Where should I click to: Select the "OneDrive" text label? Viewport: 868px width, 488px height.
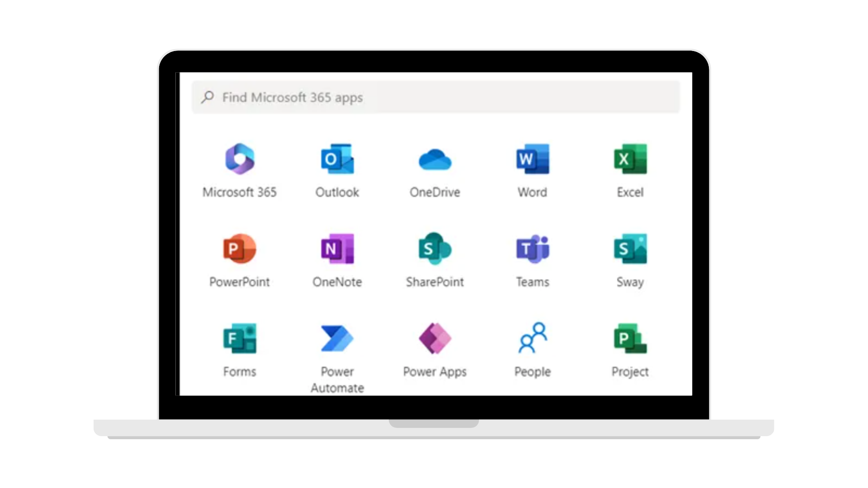[435, 192]
